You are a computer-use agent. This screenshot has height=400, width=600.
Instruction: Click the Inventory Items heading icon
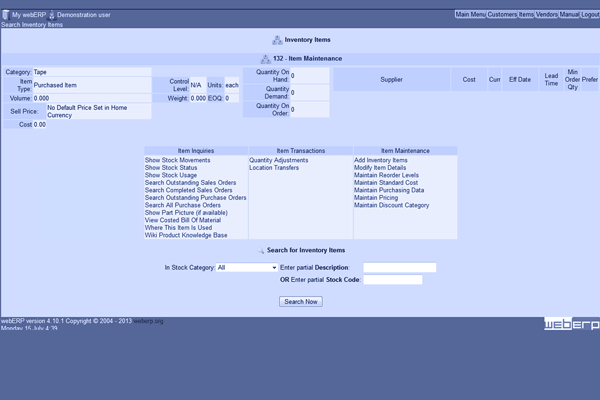(277, 40)
